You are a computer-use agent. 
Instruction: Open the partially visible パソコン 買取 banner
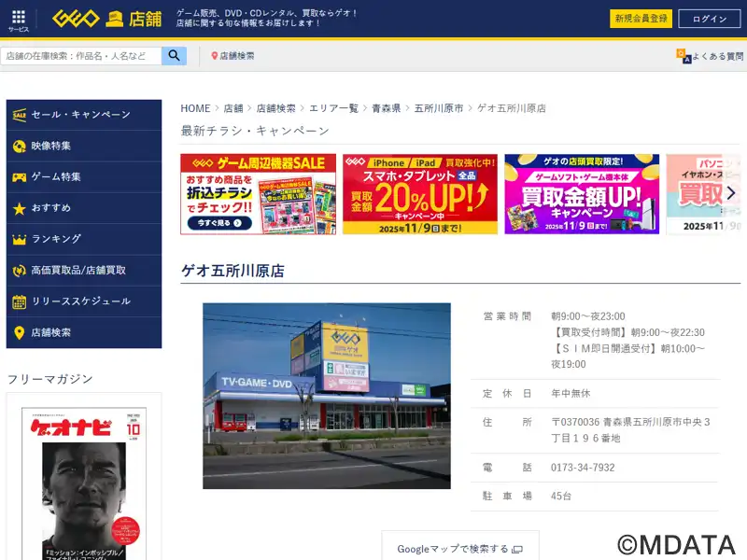(703, 194)
